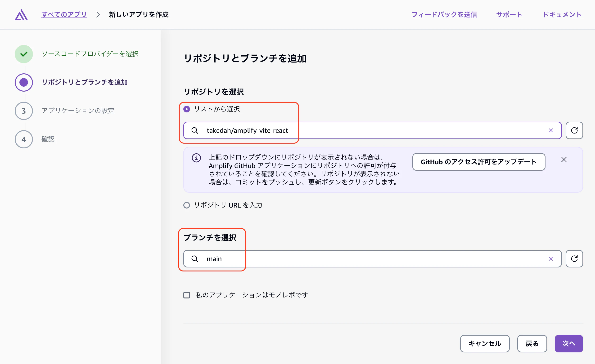
Task: Select the リポジトリ URL を入力 radio button
Action: (x=186, y=205)
